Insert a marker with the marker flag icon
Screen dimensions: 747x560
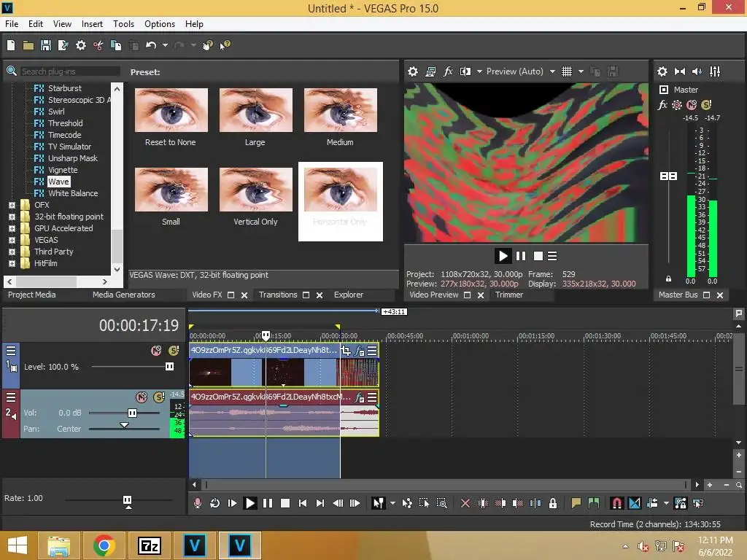(576, 503)
